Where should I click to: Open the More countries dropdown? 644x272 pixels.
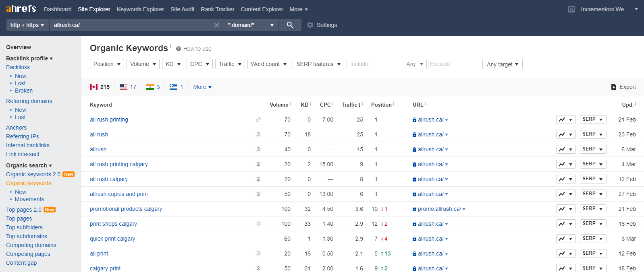(x=202, y=87)
